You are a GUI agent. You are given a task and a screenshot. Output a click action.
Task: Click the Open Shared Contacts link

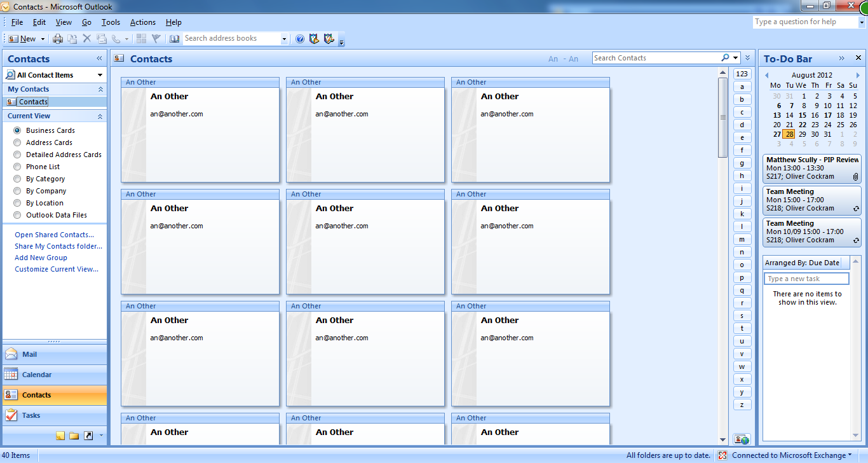point(55,235)
